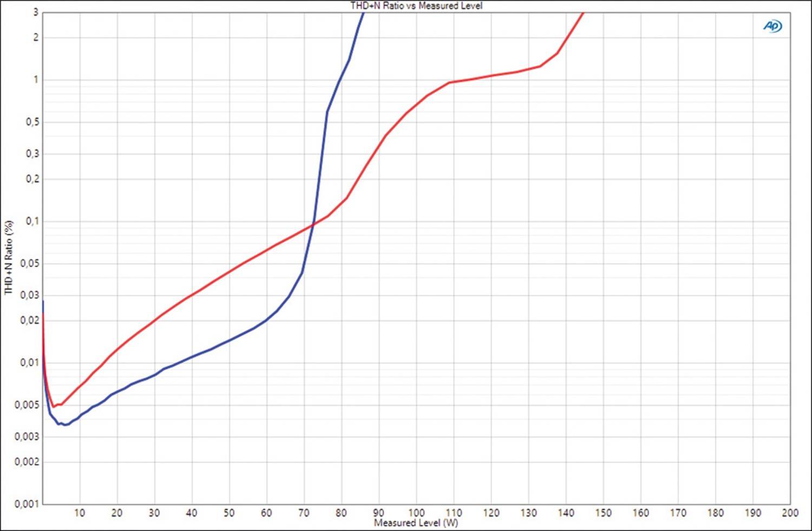
Task: Click the 100 tick label on x-axis
Action: click(416, 513)
